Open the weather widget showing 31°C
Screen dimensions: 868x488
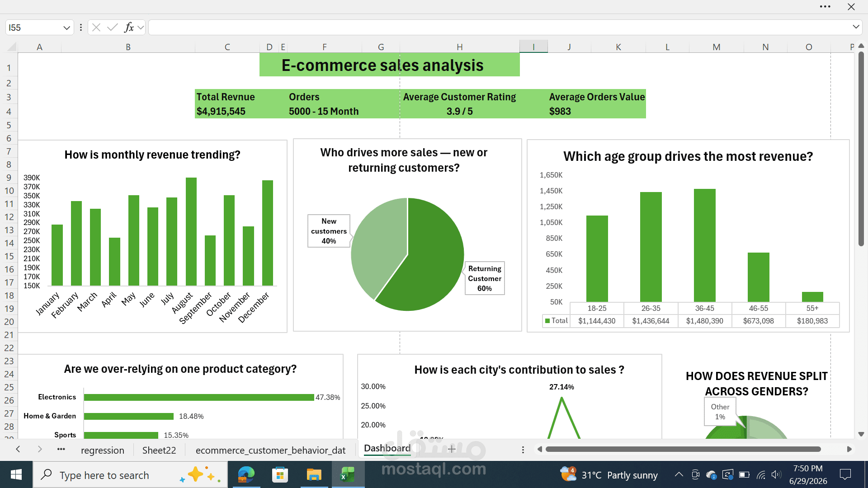click(x=609, y=475)
